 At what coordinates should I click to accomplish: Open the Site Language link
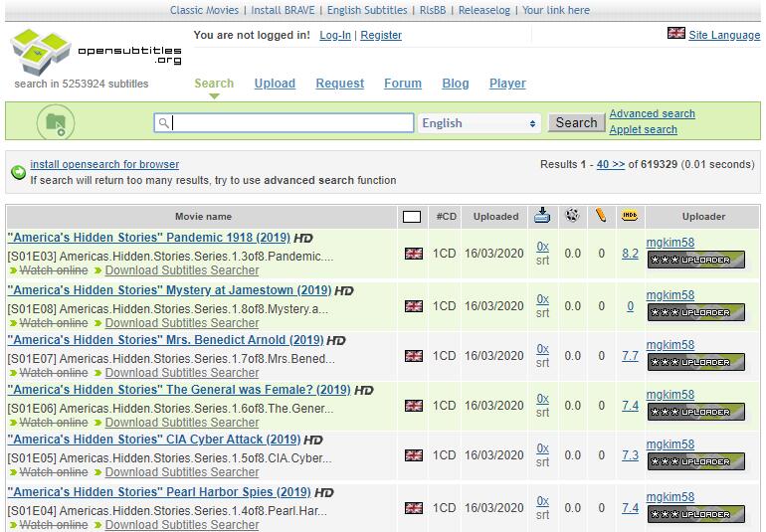pyautogui.click(x=724, y=35)
